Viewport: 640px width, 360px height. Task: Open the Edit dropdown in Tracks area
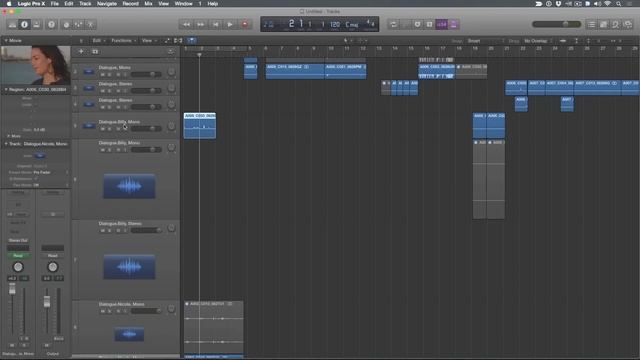98,40
